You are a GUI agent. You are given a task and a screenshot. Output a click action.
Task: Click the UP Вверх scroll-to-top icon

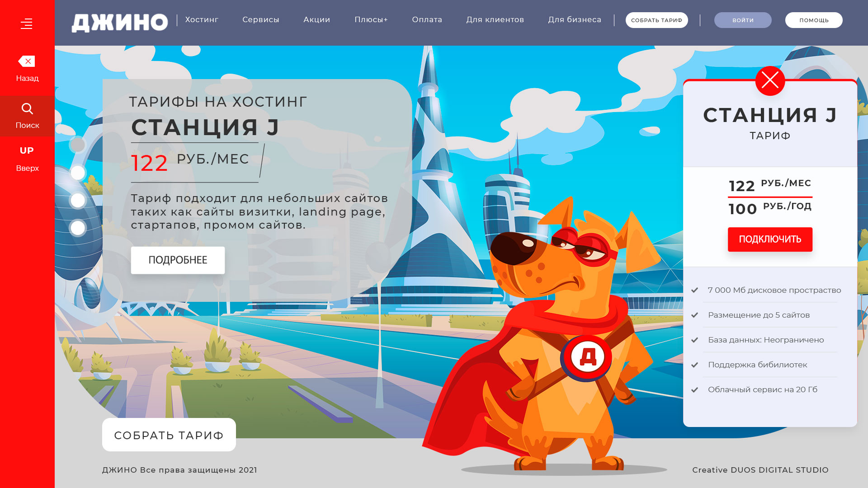point(27,151)
